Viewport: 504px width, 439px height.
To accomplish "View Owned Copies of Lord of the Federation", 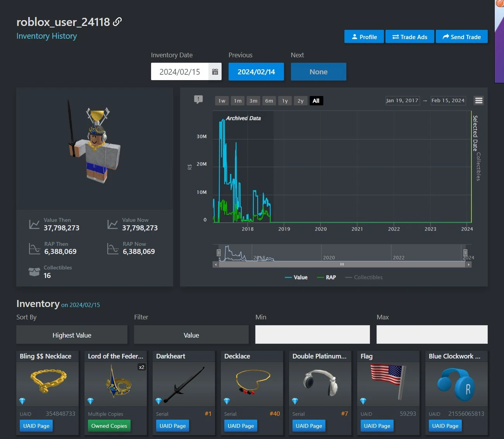I will (109, 426).
